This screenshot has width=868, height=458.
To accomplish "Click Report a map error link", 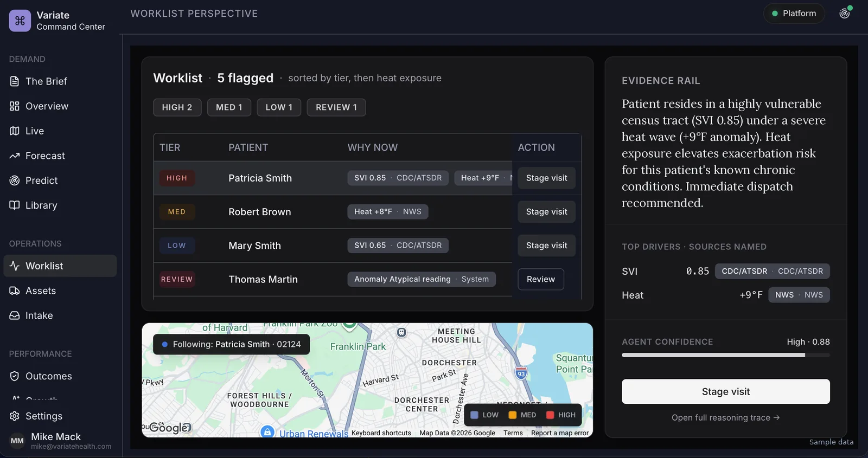I will tap(560, 433).
